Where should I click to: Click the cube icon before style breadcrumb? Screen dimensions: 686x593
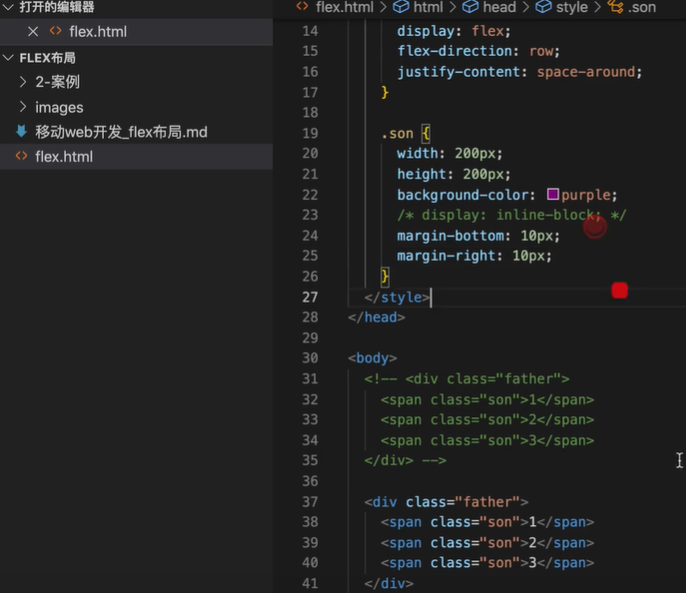543,7
